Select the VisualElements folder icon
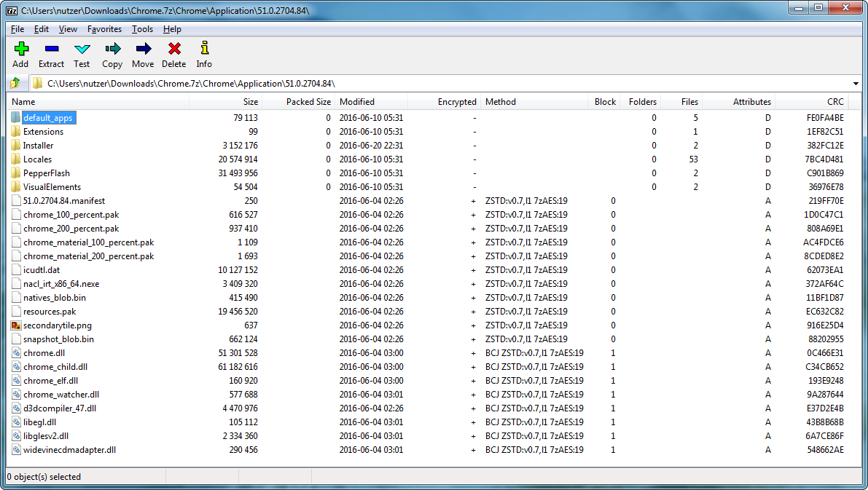 (16, 187)
